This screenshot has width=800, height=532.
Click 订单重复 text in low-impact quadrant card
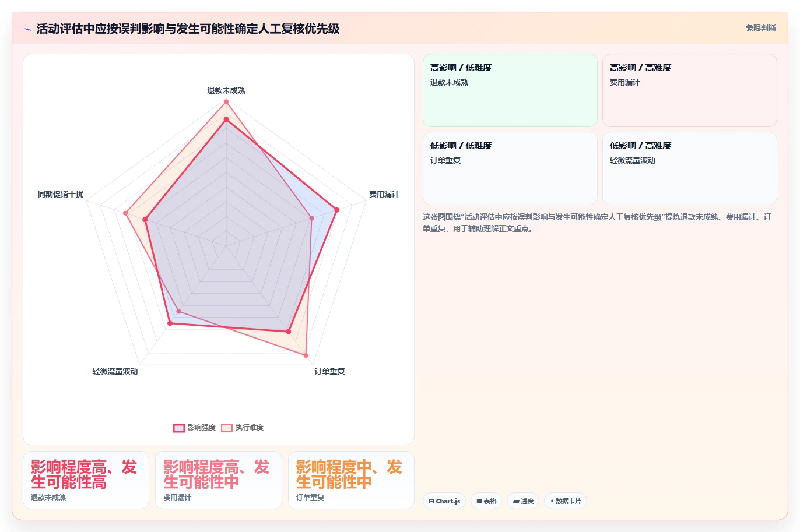pos(445,160)
